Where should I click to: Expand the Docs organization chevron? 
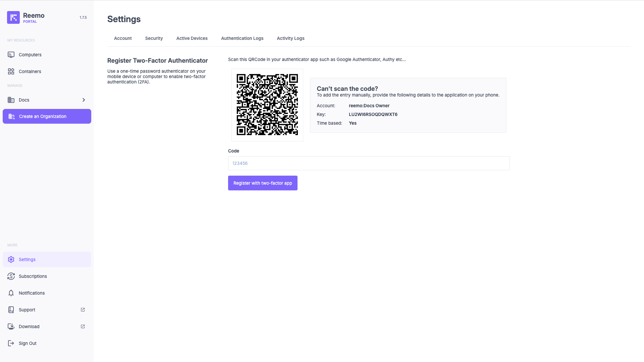[84, 100]
